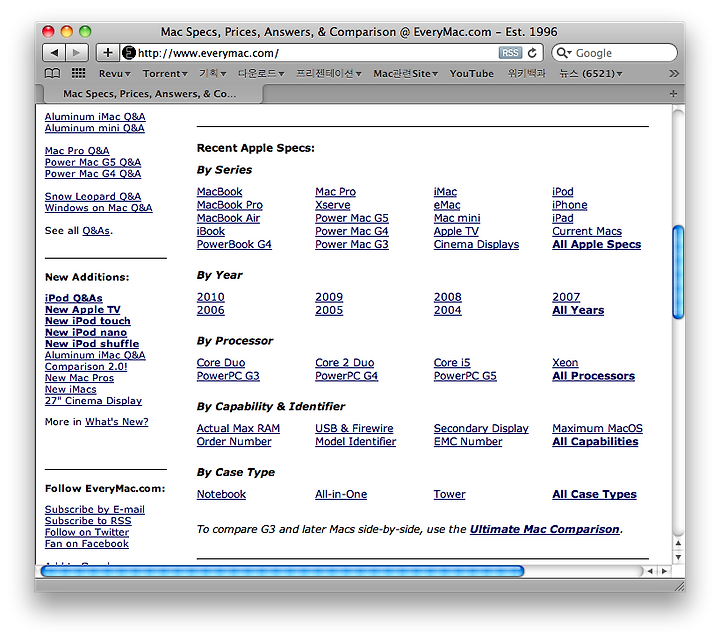Screen dimensions: 720x640
Task: Click the site favicon in the address bar
Action: pyautogui.click(x=129, y=53)
